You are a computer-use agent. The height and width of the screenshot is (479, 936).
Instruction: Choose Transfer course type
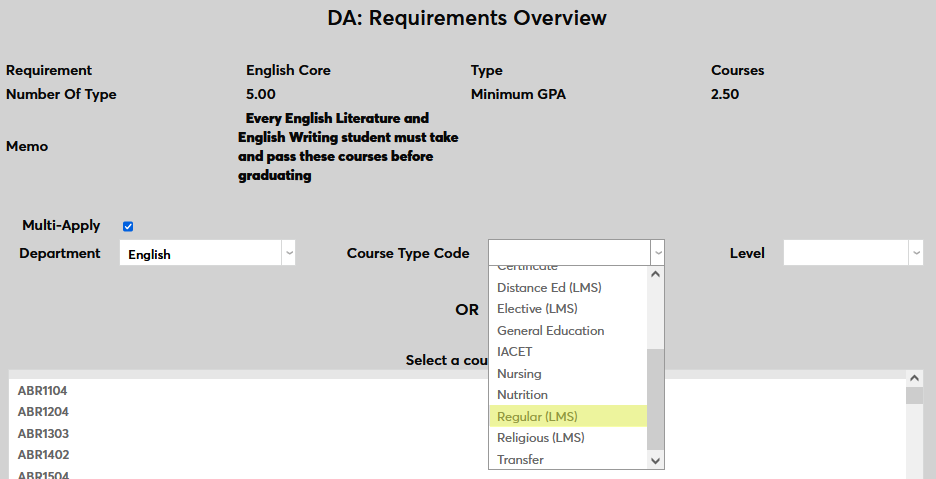[x=568, y=459]
